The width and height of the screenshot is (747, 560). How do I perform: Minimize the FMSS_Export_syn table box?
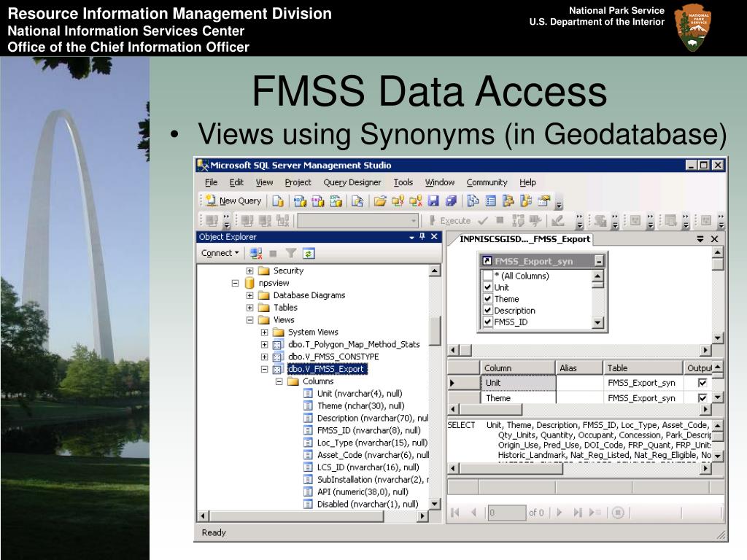(599, 261)
